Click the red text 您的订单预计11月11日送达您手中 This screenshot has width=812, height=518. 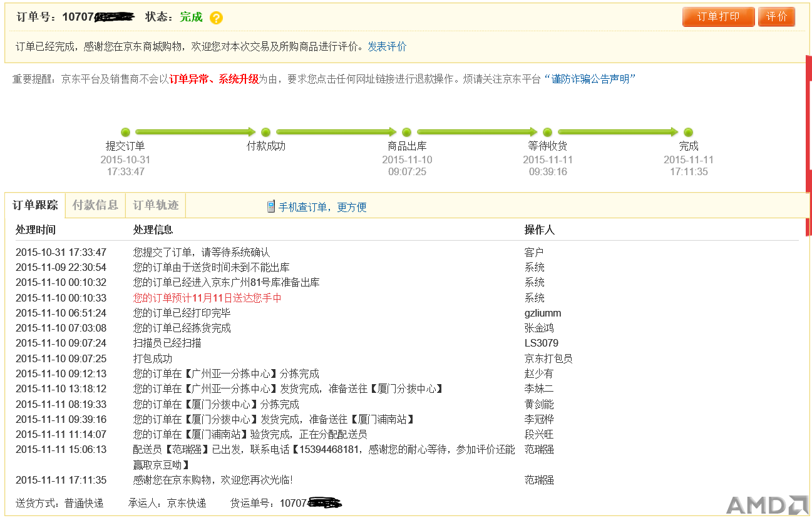coord(207,298)
